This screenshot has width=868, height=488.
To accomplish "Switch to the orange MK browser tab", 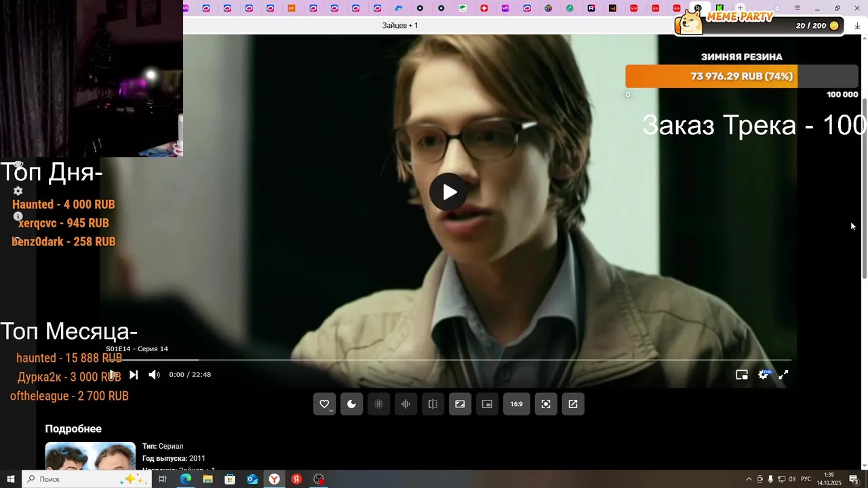I will (292, 8).
